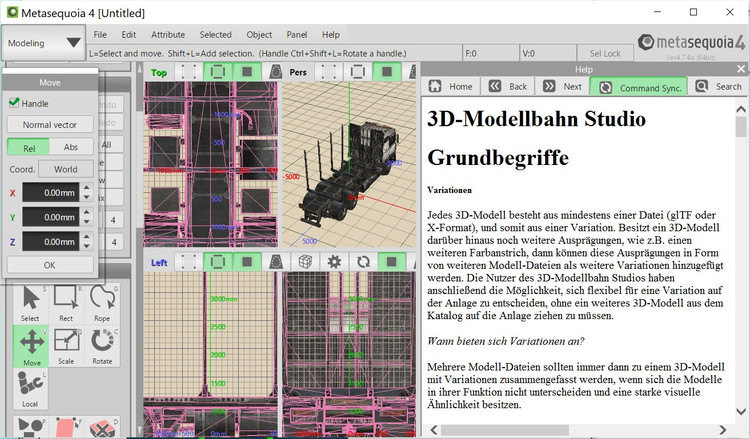This screenshot has height=439, width=750.
Task: Open the Left view label menu
Action: [159, 263]
